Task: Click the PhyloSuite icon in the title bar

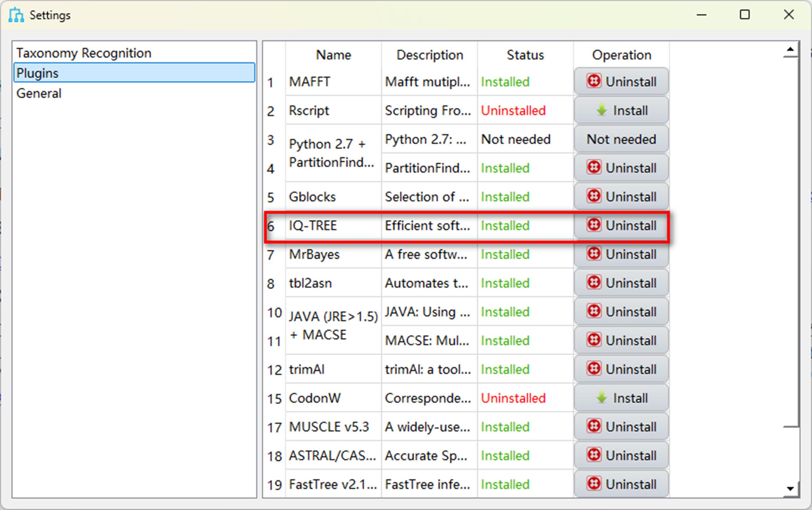Action: tap(16, 15)
